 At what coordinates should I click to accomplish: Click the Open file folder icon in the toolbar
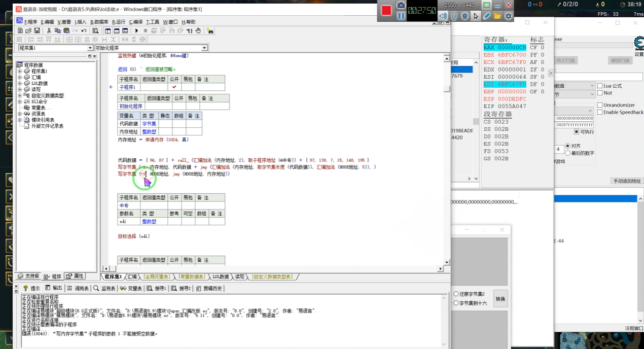28,31
